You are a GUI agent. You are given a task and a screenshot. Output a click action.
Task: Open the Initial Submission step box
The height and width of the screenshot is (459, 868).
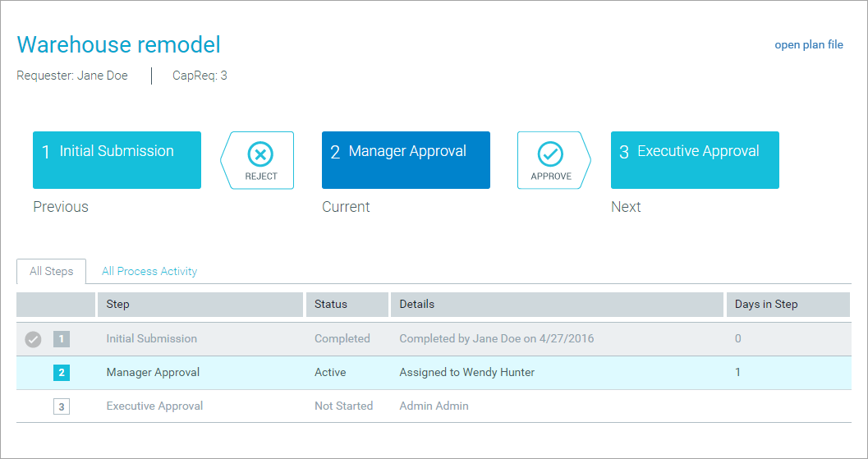117,160
